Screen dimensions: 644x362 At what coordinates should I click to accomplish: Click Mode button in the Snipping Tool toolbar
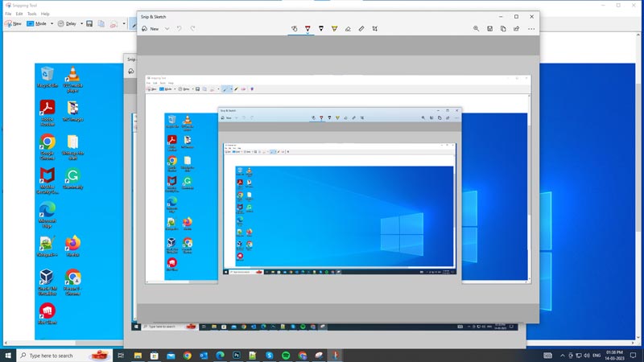pyautogui.click(x=37, y=24)
